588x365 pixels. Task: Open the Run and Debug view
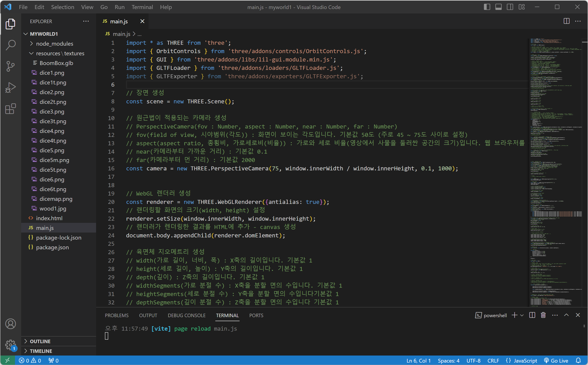(x=10, y=88)
